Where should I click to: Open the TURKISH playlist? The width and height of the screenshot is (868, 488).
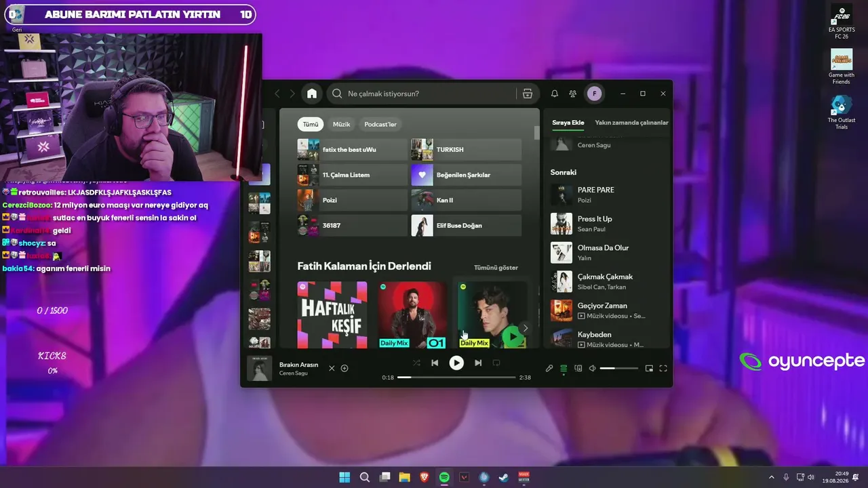pyautogui.click(x=467, y=149)
